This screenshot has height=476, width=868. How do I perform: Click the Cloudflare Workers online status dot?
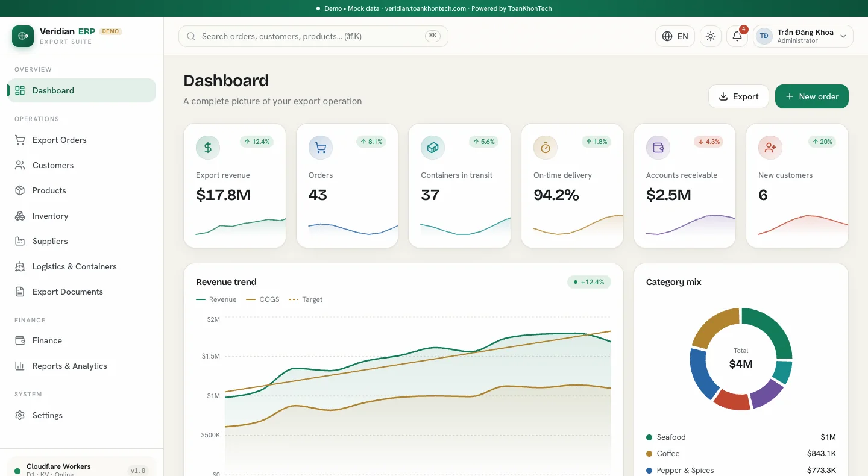pos(17,470)
